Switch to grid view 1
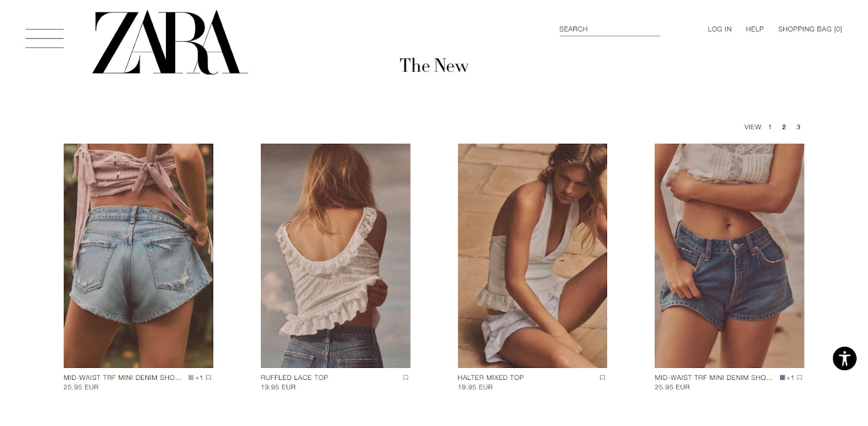Image resolution: width=868 pixels, height=426 pixels. (770, 127)
